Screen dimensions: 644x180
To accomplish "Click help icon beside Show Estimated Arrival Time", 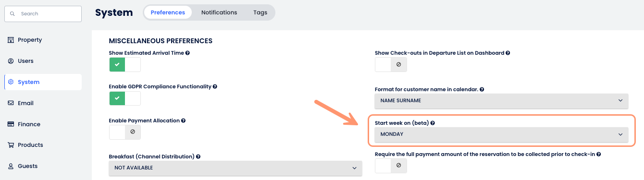I will pos(187,53).
